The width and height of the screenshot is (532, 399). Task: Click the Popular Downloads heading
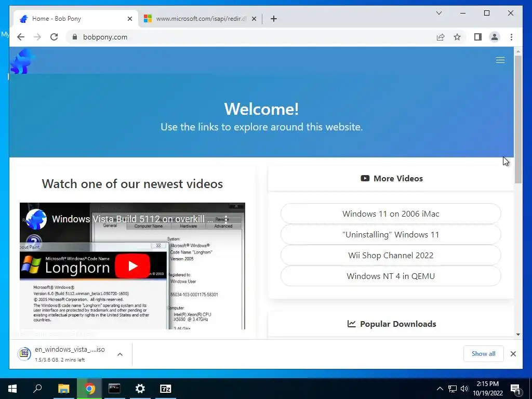392,324
